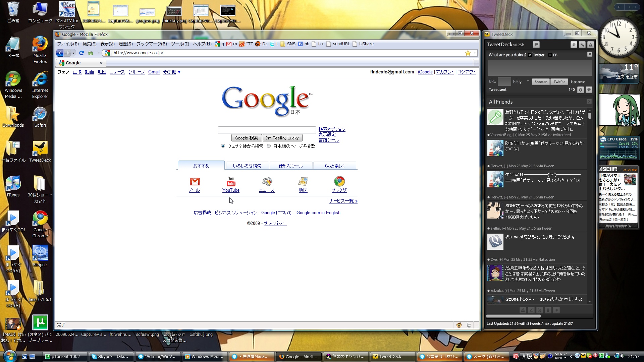Viewport: 644px width, 362px height.
Task: Open the ツール(T) menu in Firefox
Action: click(x=180, y=44)
